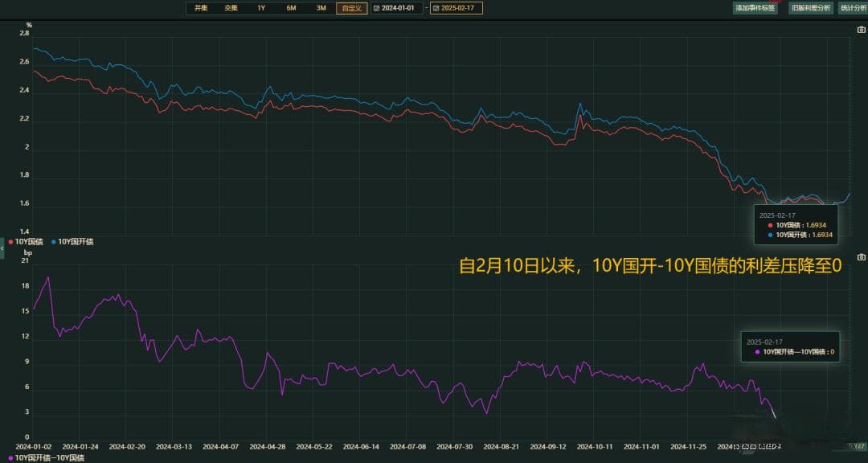
Task: Switch to the 6M time range
Action: (x=291, y=8)
